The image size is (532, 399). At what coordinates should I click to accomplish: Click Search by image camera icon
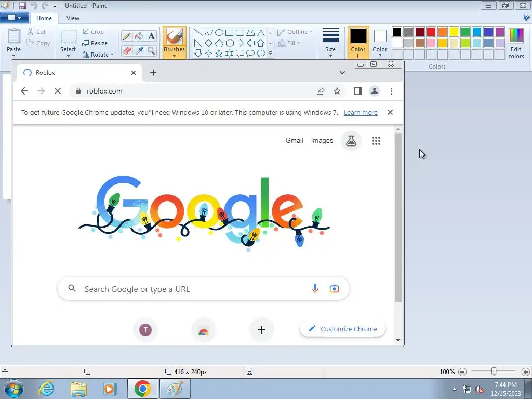(334, 289)
